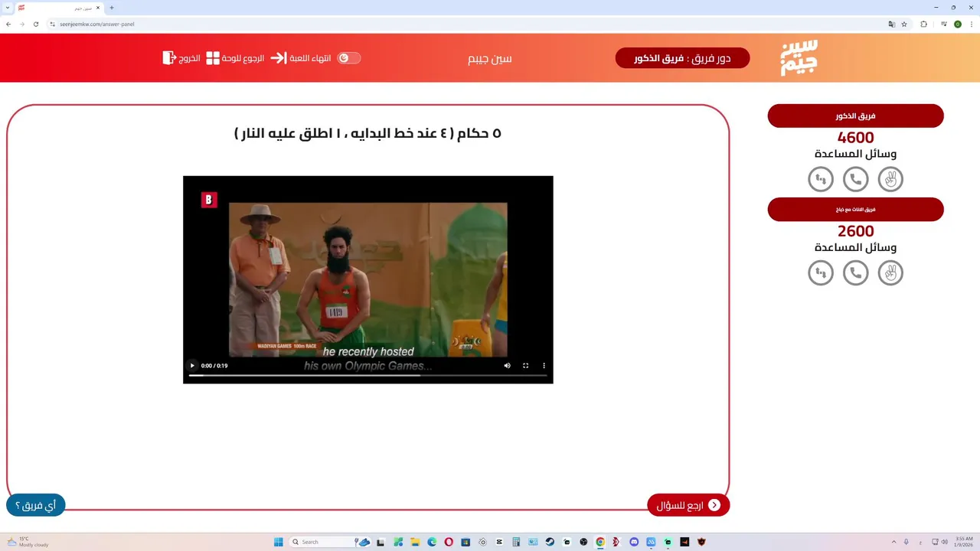Viewport: 980px width, 551px height.
Task: Select the سين جيم browser tab
Action: 60,8
